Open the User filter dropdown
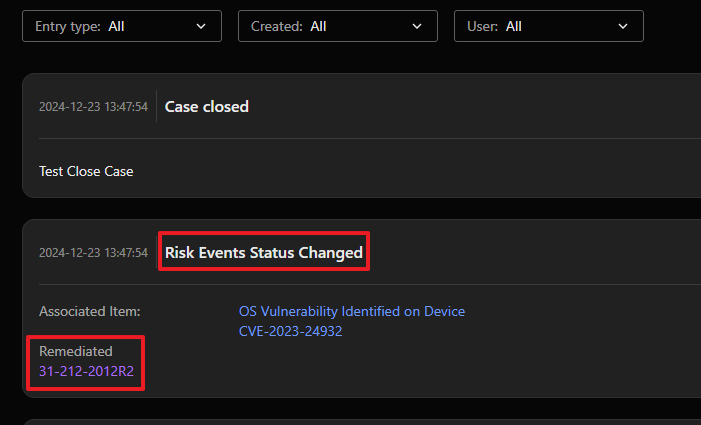This screenshot has height=425, width=701. pyautogui.click(x=548, y=26)
